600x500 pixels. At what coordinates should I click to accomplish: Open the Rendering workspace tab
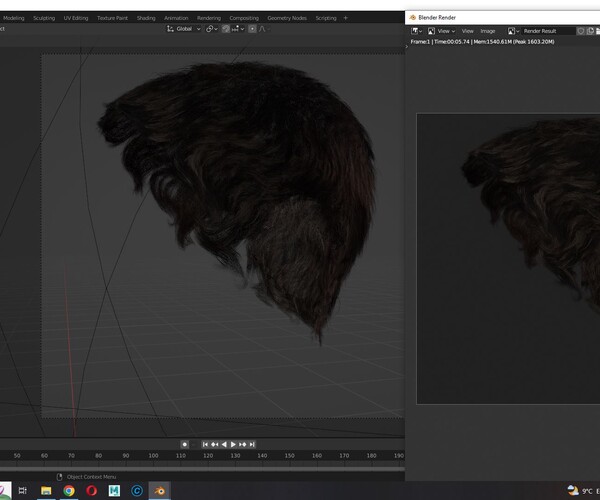(x=209, y=18)
